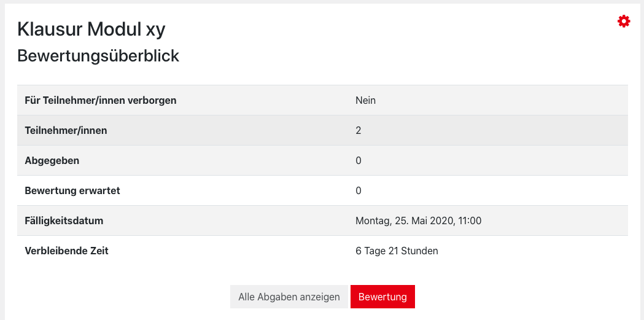Screen dimensions: 644x320
Task: Select the 'Abgegeben' row label
Action: 52,160
